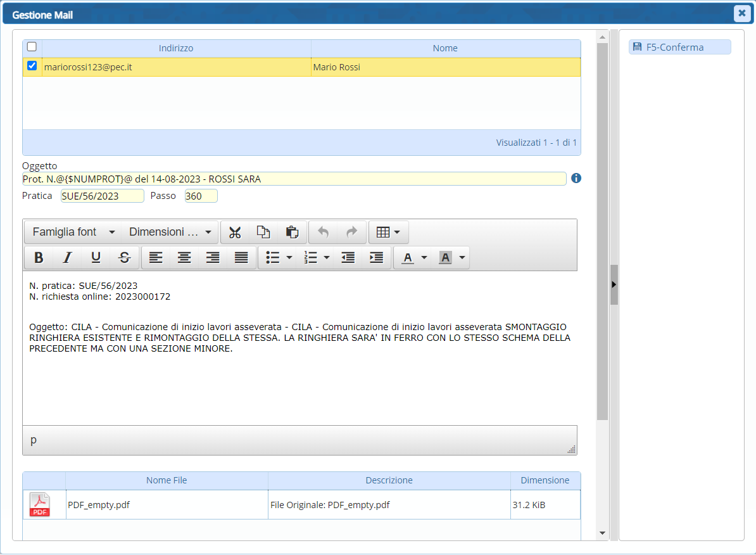Click the info icon beside Oggetto field
The height and width of the screenshot is (555, 756).
pos(576,179)
